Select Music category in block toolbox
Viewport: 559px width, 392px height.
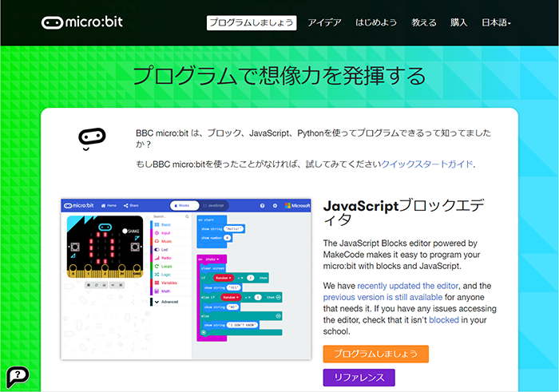[x=171, y=241]
